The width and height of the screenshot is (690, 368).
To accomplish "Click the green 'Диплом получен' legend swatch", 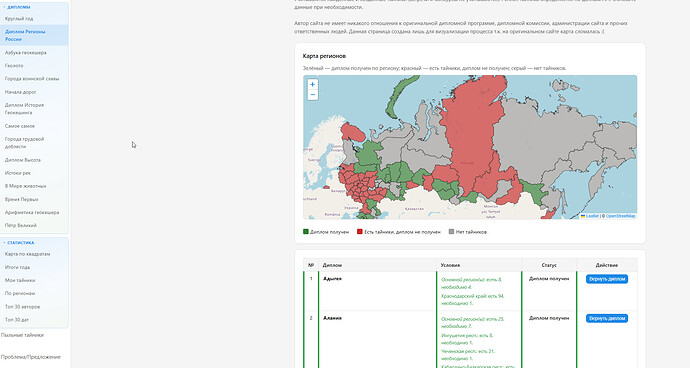I will tap(306, 232).
